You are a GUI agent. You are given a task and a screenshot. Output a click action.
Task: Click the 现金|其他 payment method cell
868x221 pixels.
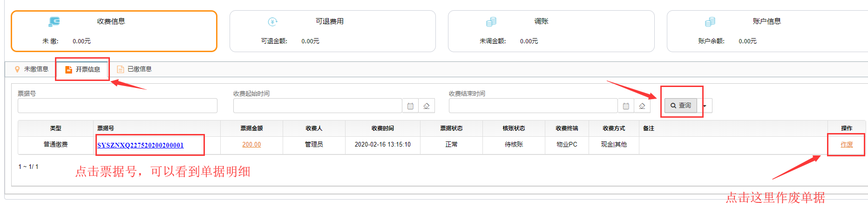pos(614,145)
